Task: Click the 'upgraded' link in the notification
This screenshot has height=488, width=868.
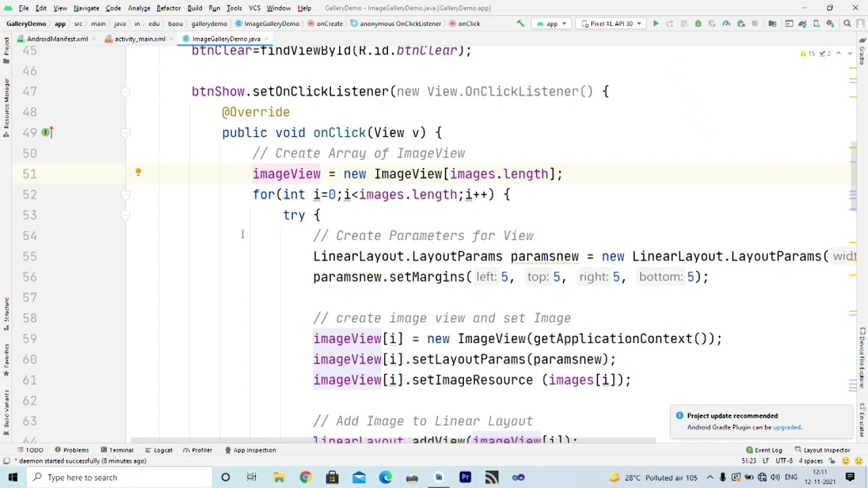Action: pyautogui.click(x=787, y=427)
